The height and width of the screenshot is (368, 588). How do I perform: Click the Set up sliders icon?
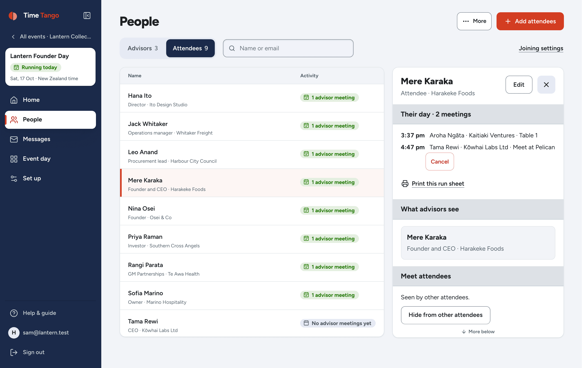coord(14,178)
